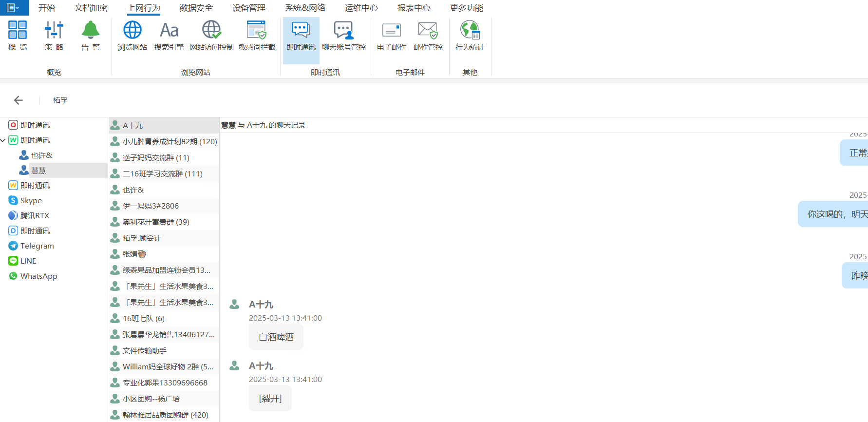868x422 pixels.
Task: Switch to the 数据安全 tab
Action: pyautogui.click(x=196, y=8)
